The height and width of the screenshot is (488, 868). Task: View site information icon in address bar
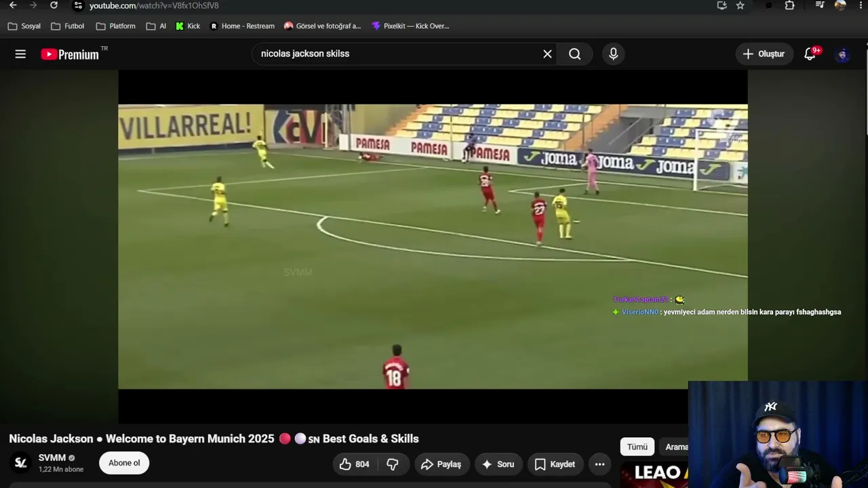click(x=78, y=5)
